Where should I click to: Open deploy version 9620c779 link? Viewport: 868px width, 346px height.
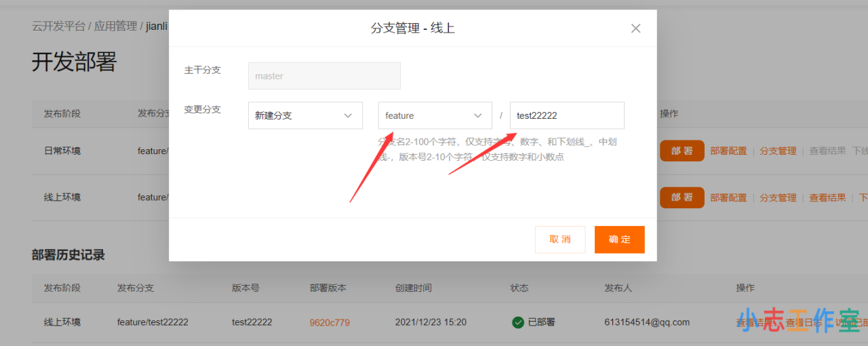(x=330, y=322)
